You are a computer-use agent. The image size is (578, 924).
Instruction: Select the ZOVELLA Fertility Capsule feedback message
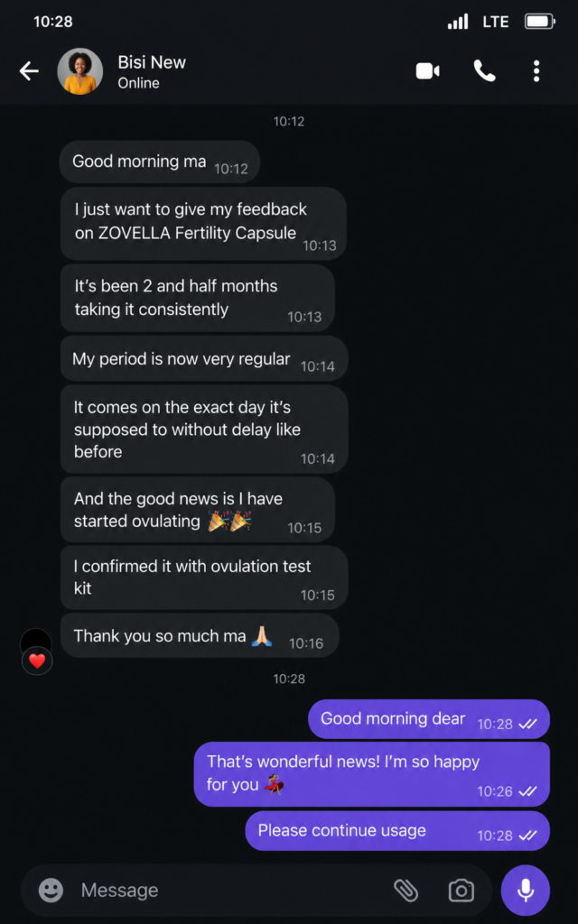point(203,224)
